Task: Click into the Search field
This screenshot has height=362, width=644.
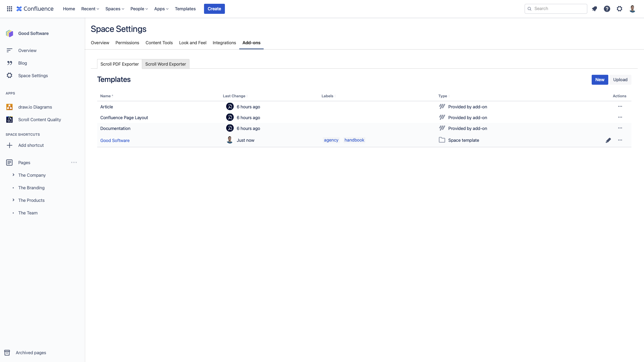Action: pos(558,9)
